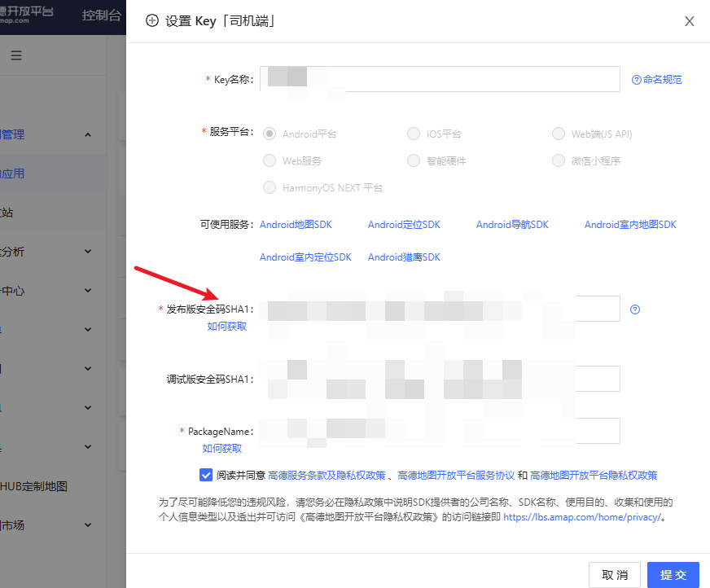Image resolution: width=710 pixels, height=588 pixels.
Task: Expand the 分析 sidebar section chevron
Action: 88,252
